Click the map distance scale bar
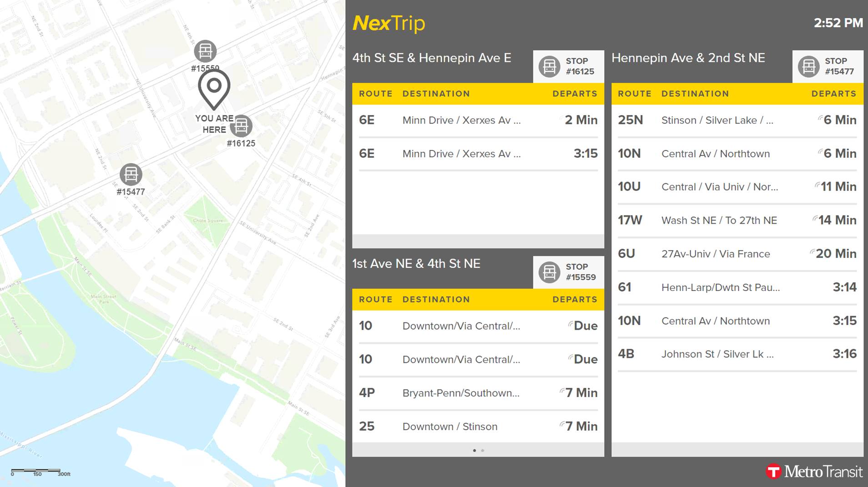This screenshot has width=868, height=487. [x=36, y=471]
